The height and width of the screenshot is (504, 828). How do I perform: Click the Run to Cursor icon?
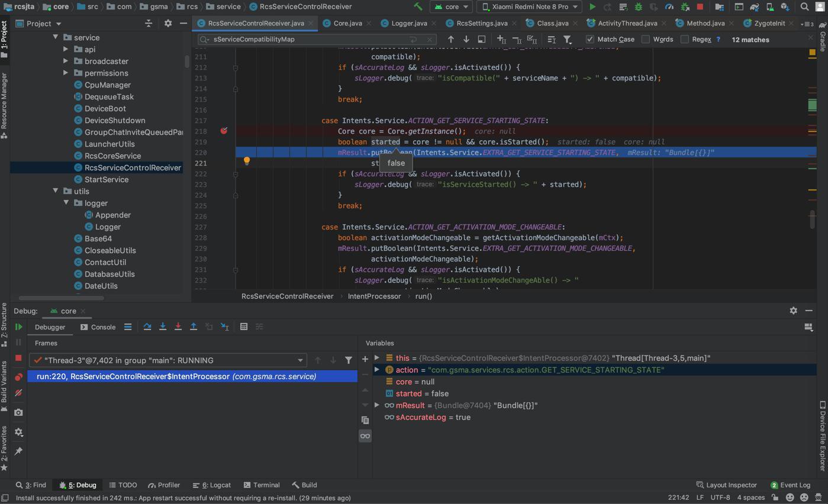click(x=224, y=327)
